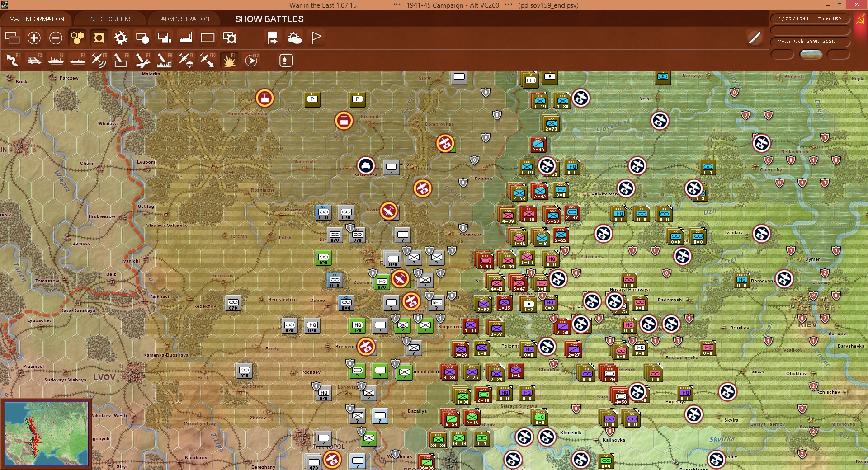The width and height of the screenshot is (868, 470).
Task: Select the unit counter showing 3=77
Action: 497,328
